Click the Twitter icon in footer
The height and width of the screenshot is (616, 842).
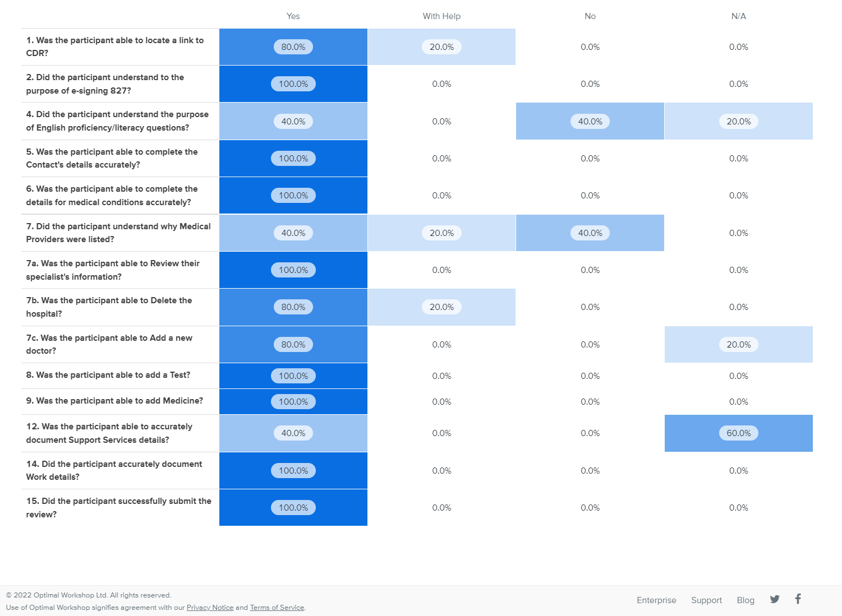775,599
